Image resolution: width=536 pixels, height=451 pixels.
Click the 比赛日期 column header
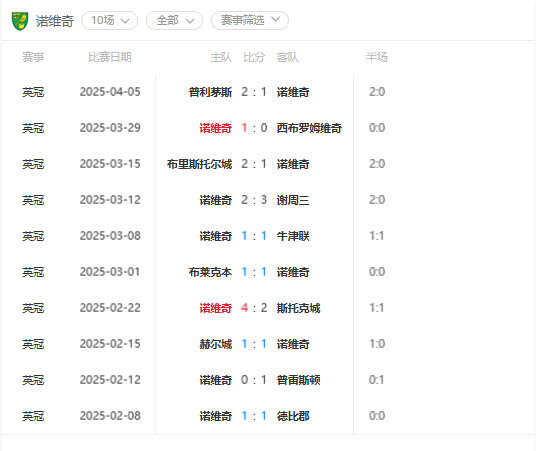tap(110, 57)
